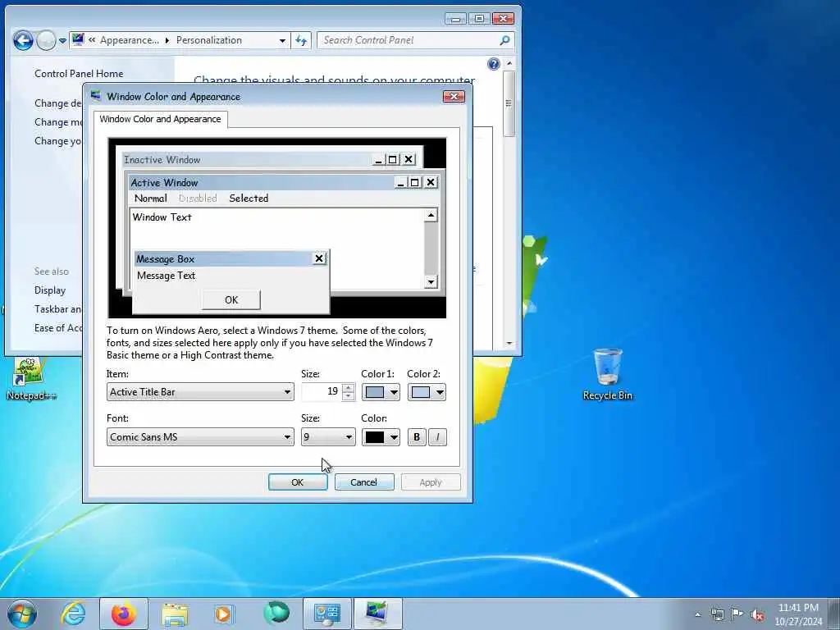Open recent pages dropdown next to navigation arrows

(x=62, y=41)
